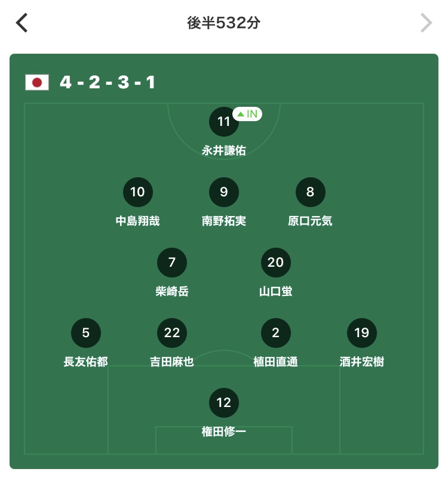Select the number 20 player circle
The height and width of the screenshot is (478, 448).
pos(275,263)
